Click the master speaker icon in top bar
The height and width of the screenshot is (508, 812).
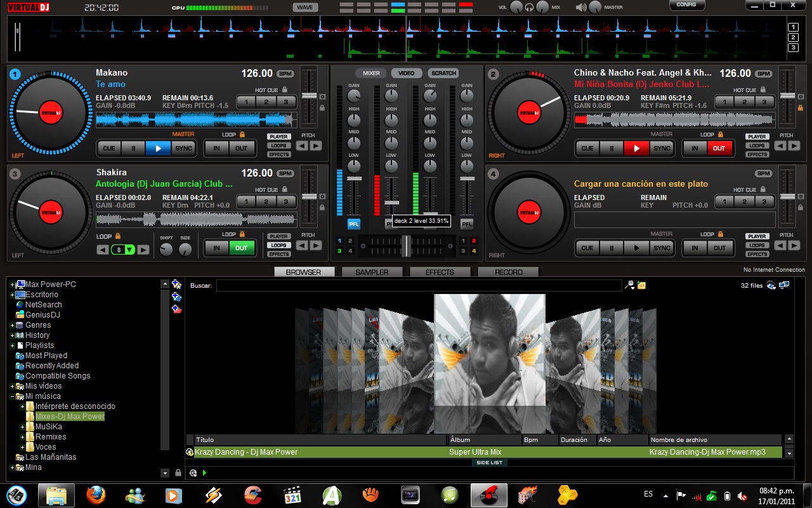[x=580, y=7]
